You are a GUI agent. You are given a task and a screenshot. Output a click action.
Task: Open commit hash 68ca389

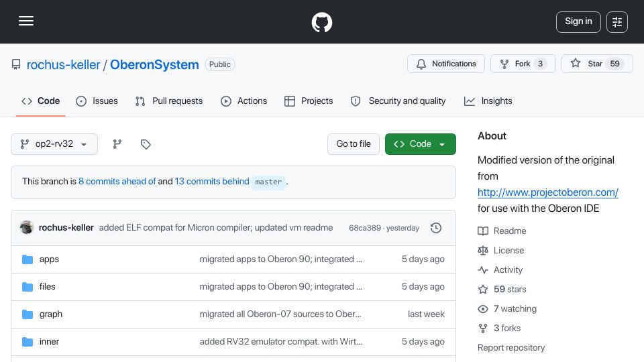pyautogui.click(x=365, y=228)
